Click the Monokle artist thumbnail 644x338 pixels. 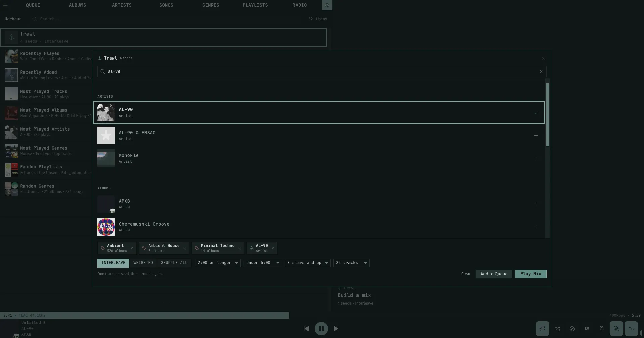tap(106, 158)
